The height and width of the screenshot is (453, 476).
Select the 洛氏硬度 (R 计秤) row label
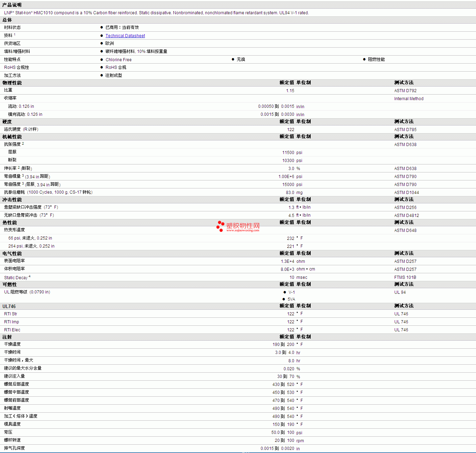pyautogui.click(x=21, y=129)
